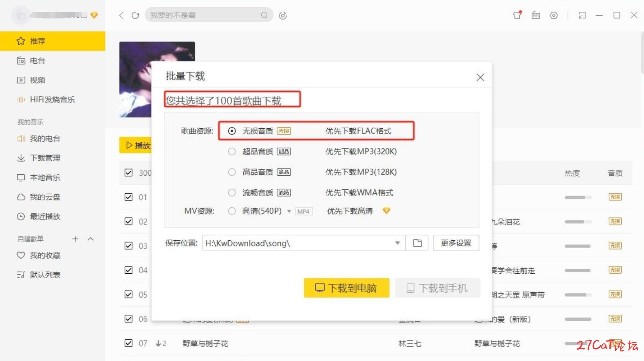Image resolution: width=644 pixels, height=361 pixels.
Task: Click the refresh icon beside search
Action: tap(135, 15)
